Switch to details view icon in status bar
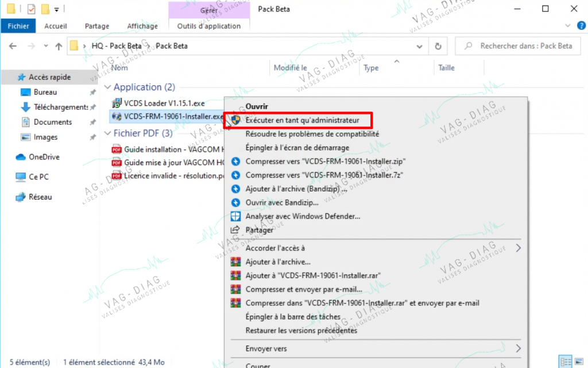This screenshot has height=368, width=588. pos(565,362)
